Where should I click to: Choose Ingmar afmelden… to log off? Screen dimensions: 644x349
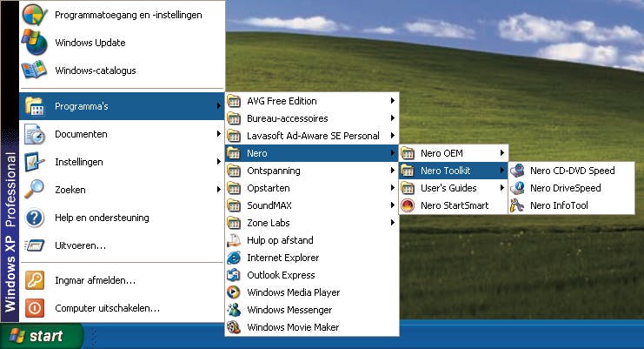coord(122,280)
